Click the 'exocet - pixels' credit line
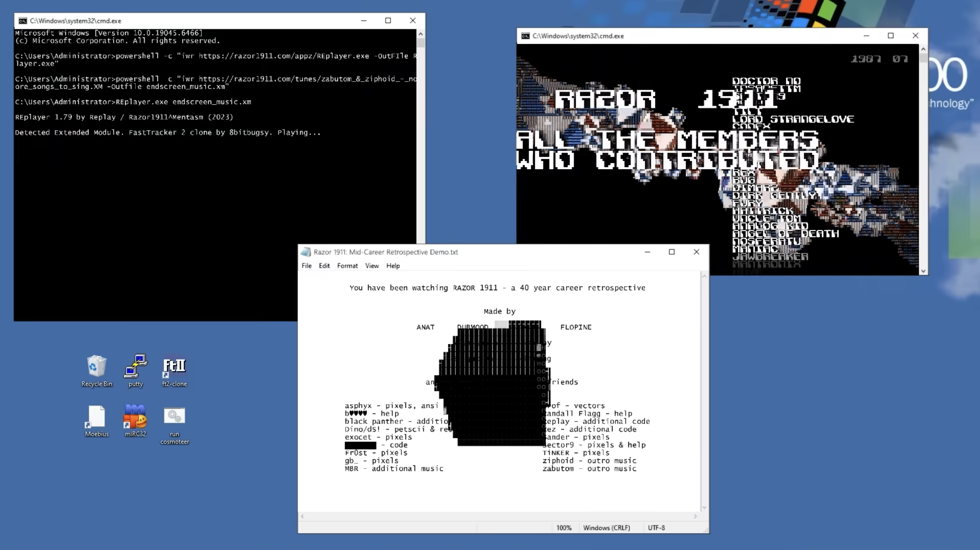 pyautogui.click(x=378, y=437)
